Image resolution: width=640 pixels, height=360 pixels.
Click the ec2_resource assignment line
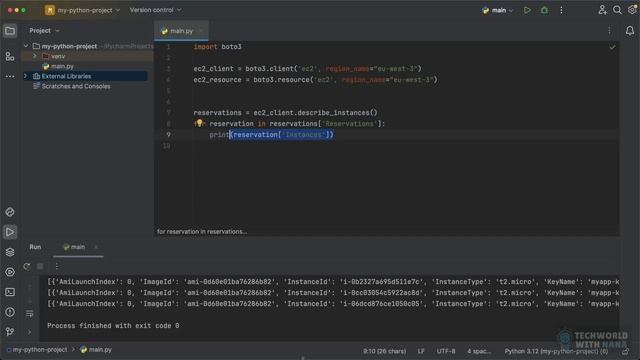(315, 80)
